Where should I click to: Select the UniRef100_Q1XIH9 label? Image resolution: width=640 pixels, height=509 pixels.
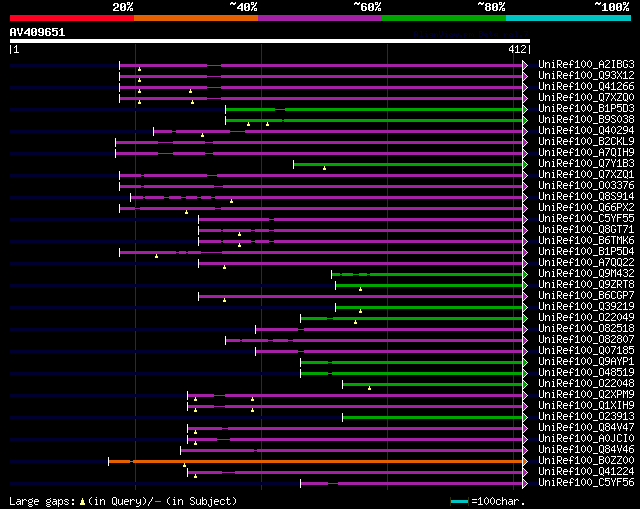[586, 406]
